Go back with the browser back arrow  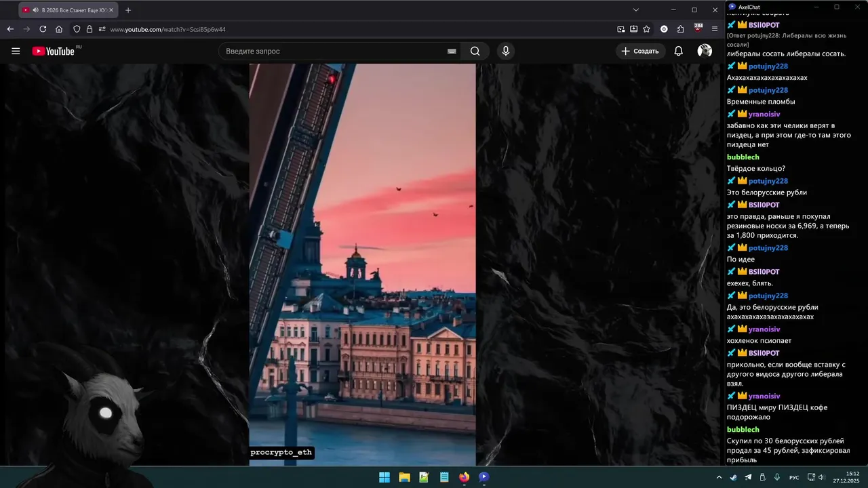[10, 29]
